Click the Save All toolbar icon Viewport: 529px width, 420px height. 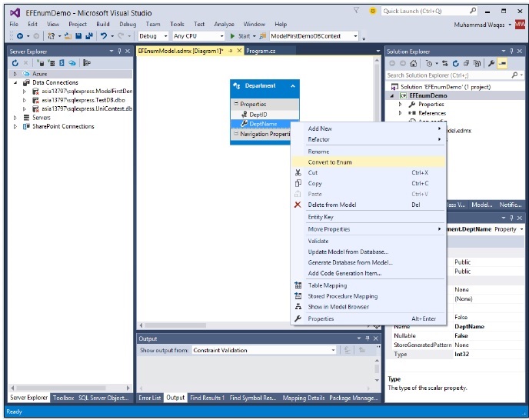tap(88, 36)
